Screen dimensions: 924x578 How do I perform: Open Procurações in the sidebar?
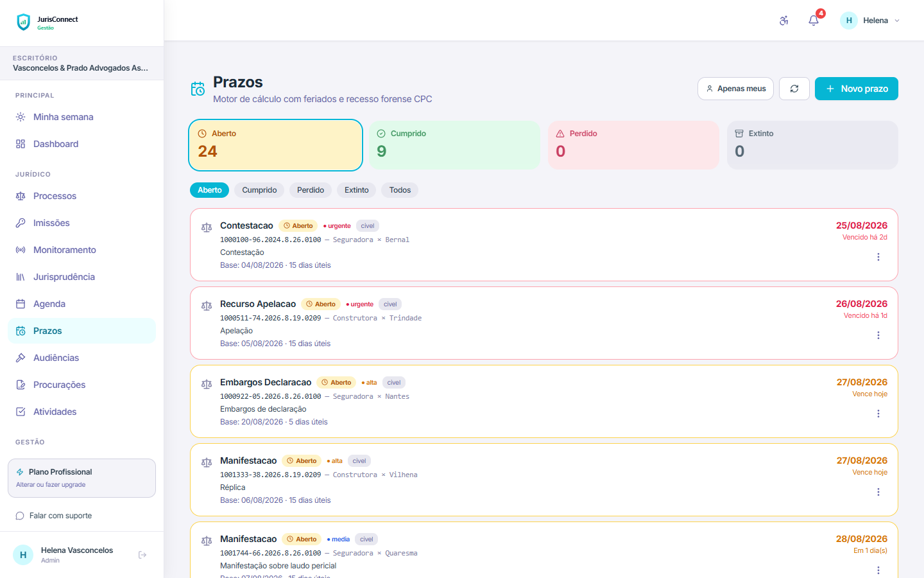(x=81, y=385)
